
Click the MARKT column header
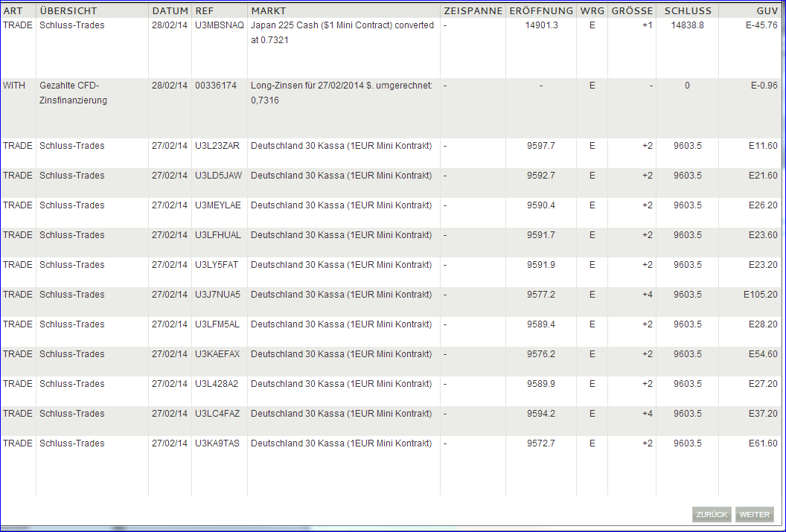(x=270, y=10)
